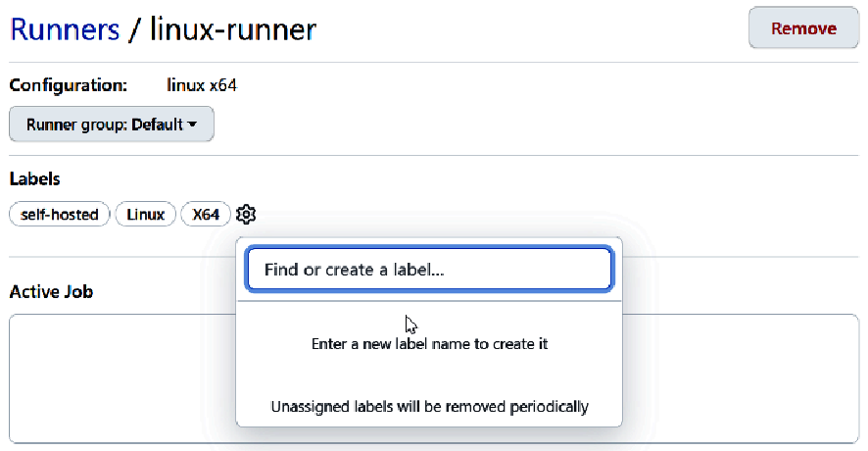Viewport: 868px width, 451px height.
Task: Select the X64 label pill
Action: (206, 215)
